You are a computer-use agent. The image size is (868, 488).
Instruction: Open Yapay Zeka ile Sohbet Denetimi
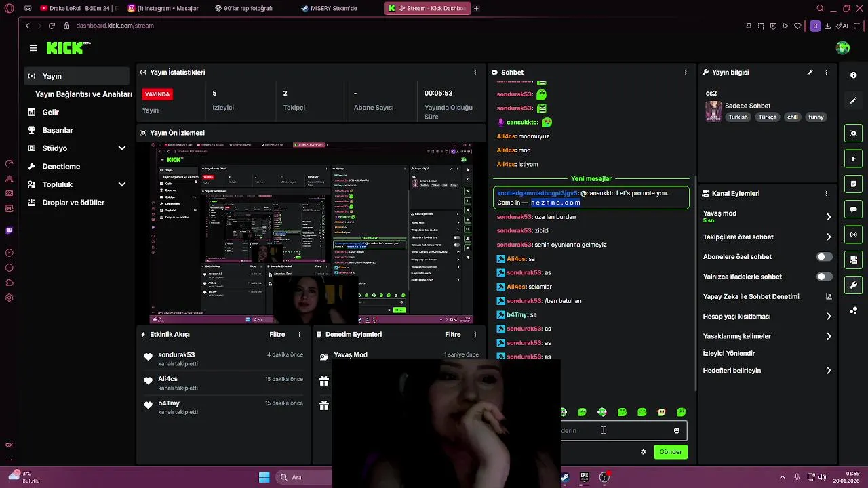[x=829, y=296]
